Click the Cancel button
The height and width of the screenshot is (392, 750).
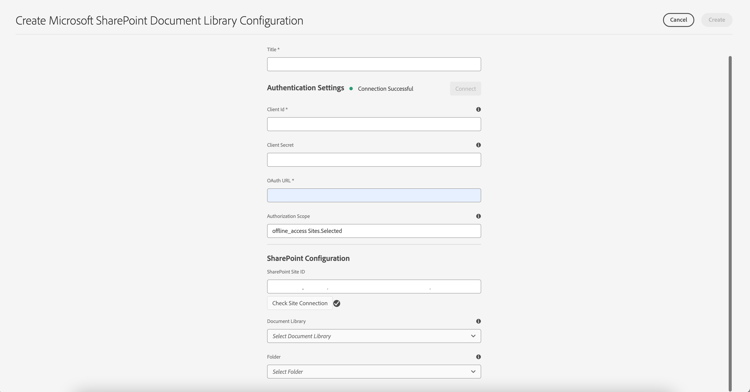678,20
